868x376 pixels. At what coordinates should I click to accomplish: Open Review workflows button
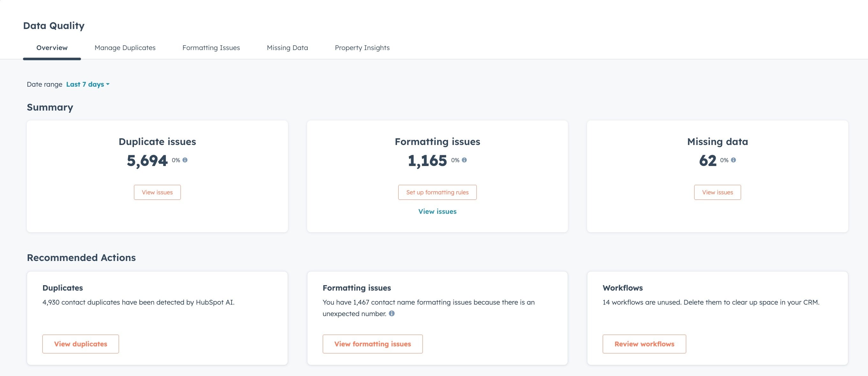644,344
